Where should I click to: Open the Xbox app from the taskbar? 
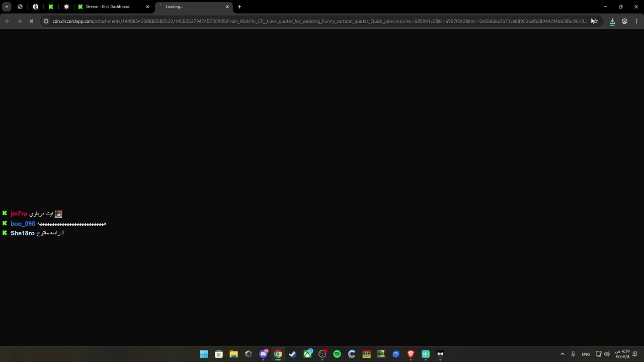[x=307, y=354]
